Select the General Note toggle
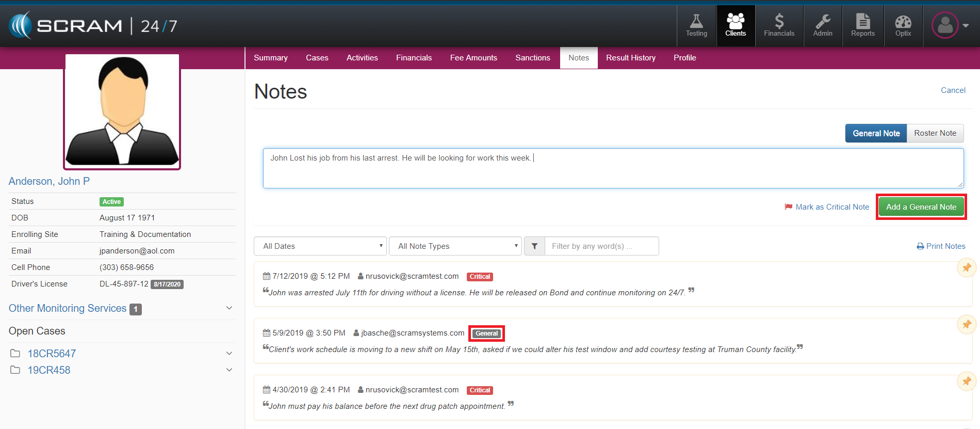 point(876,133)
